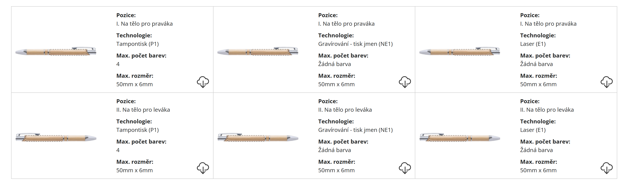Click 'Tampontisk (P1)' text in right-hander card
The height and width of the screenshot is (193, 644).
(x=137, y=44)
